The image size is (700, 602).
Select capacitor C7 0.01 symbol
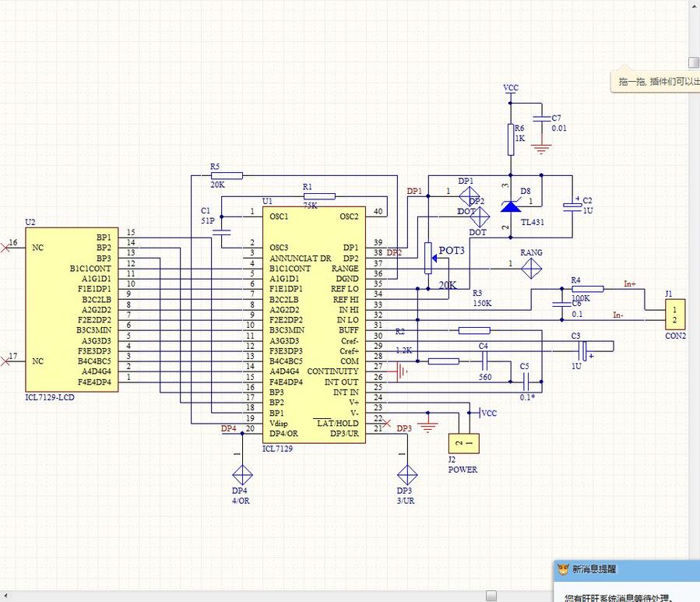(541, 119)
